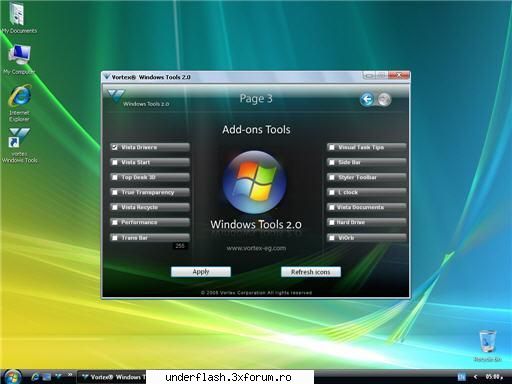Close the Vortex Windows Tools window

[x=398, y=75]
